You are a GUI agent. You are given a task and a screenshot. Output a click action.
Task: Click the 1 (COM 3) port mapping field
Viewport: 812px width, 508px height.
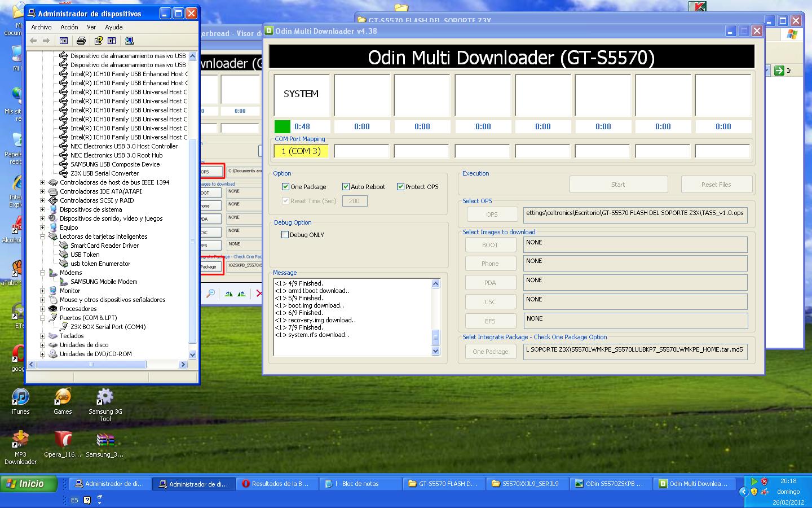[301, 151]
